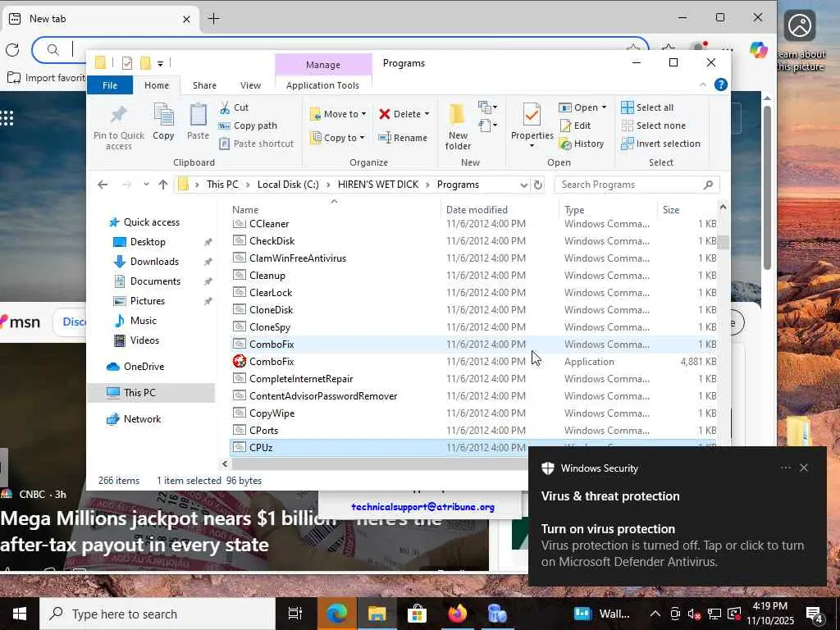Select the CCleaner file row

(x=474, y=223)
